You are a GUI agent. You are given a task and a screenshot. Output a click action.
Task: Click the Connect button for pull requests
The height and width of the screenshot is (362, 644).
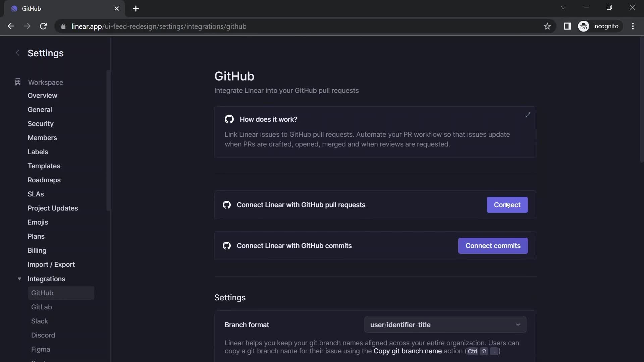click(x=507, y=205)
